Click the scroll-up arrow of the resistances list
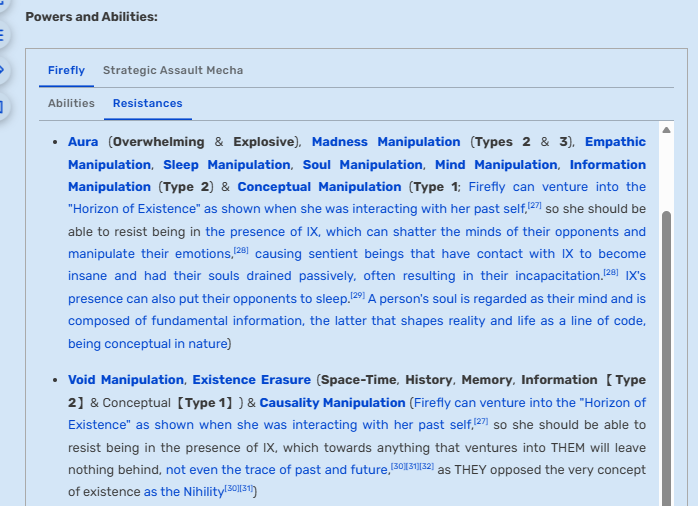 coord(666,130)
